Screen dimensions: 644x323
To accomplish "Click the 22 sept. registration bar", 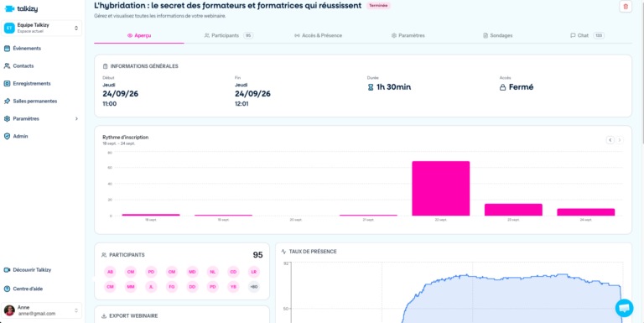I will (x=441, y=188).
